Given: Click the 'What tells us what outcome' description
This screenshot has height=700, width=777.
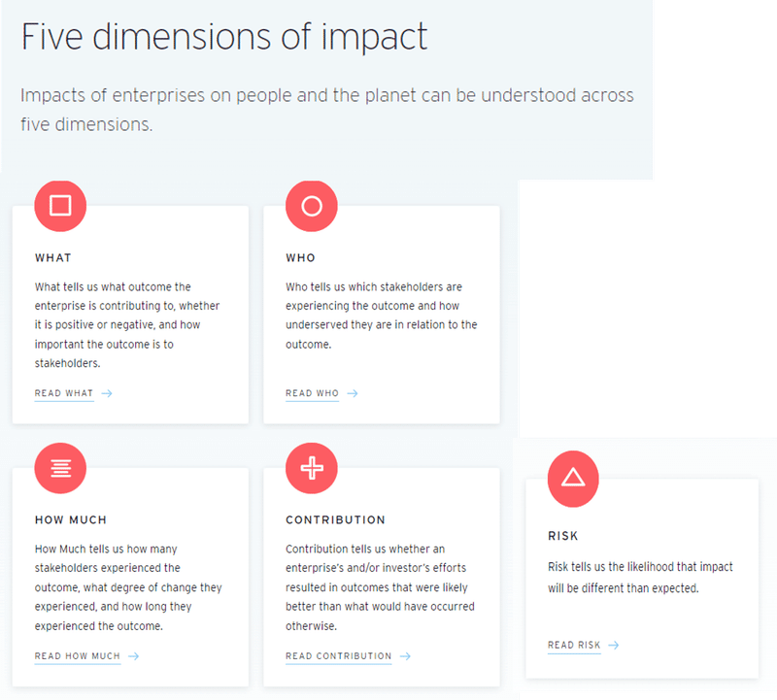Looking at the screenshot, I should [127, 325].
